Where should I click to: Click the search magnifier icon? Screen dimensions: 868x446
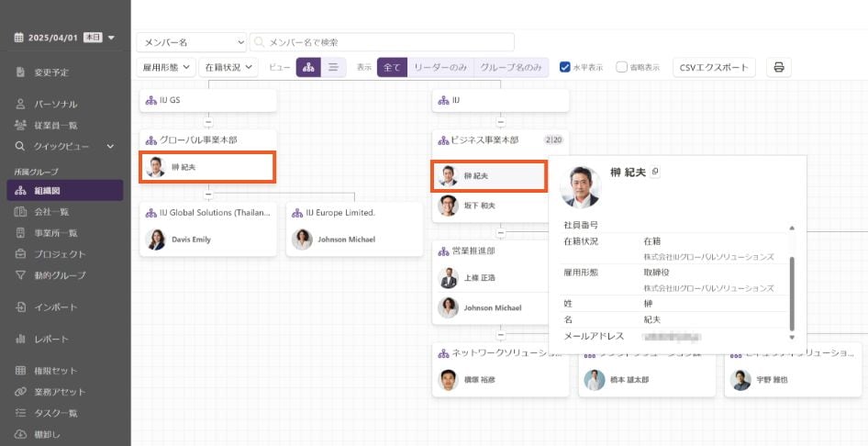260,42
